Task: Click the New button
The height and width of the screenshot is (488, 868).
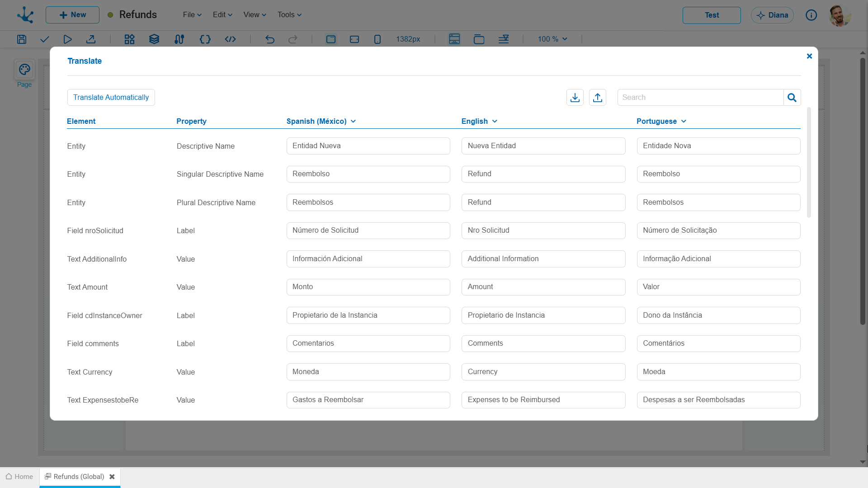Action: click(x=72, y=15)
